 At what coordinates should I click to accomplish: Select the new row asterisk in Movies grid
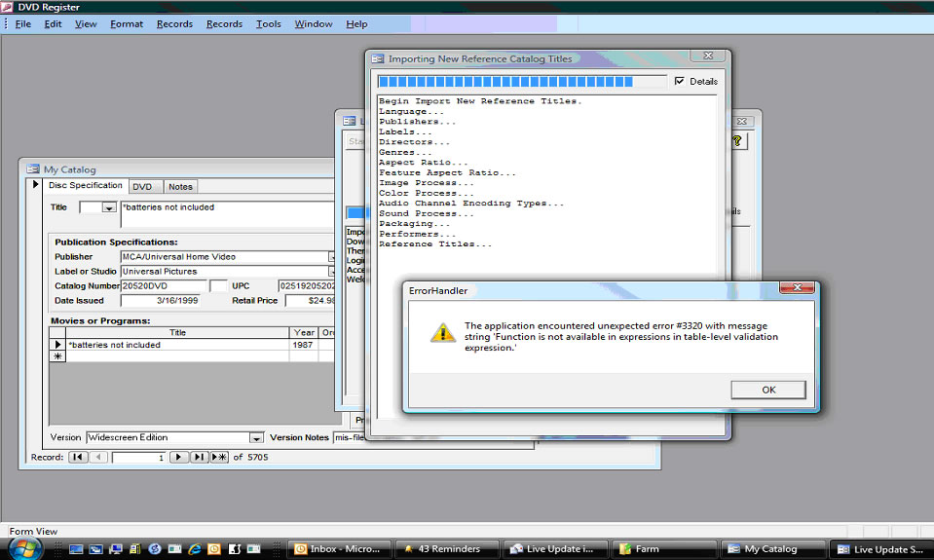click(x=56, y=356)
